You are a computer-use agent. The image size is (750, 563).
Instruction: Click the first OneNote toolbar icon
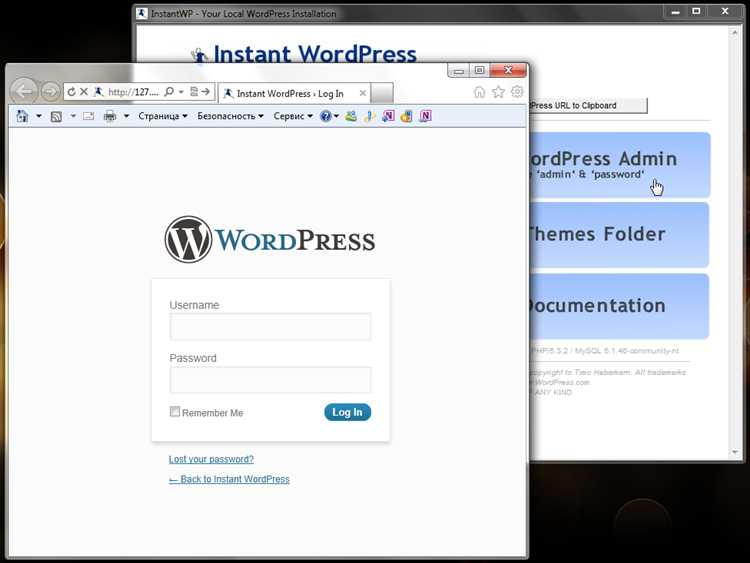[388, 116]
